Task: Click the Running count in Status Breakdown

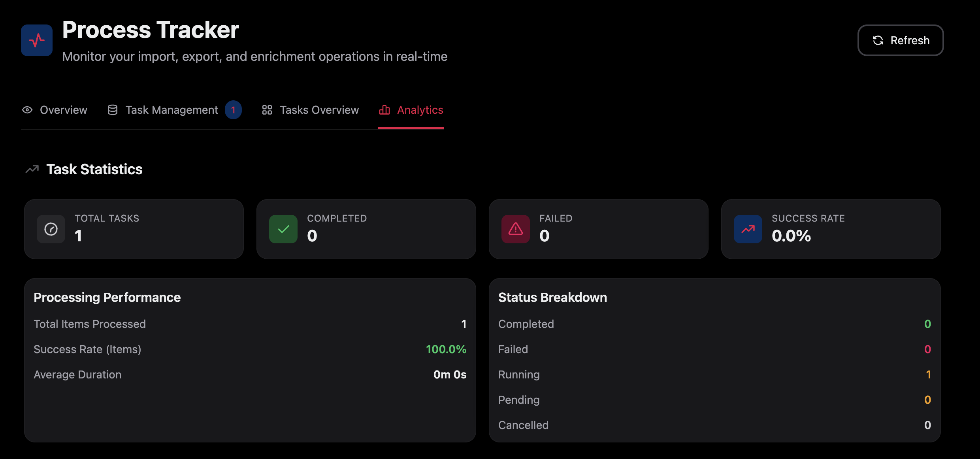Action: click(x=928, y=374)
